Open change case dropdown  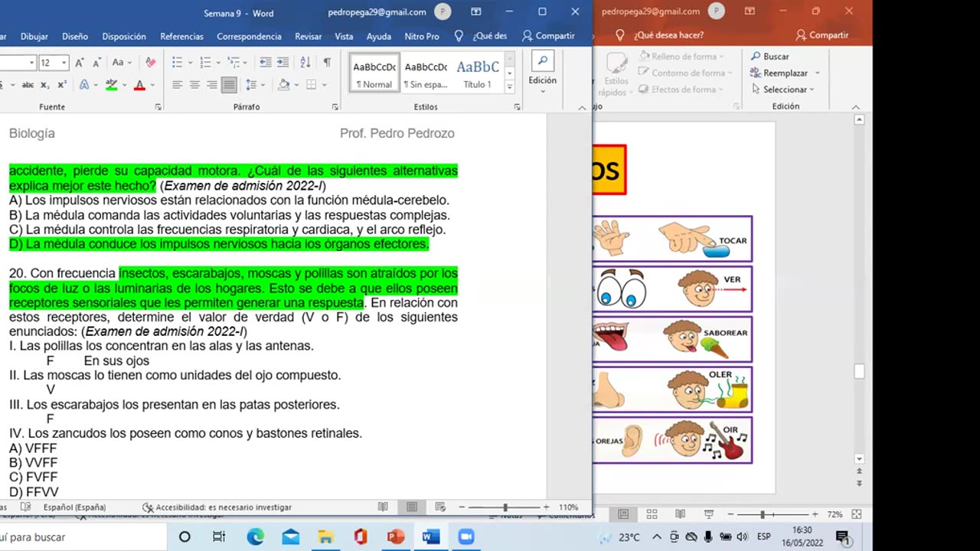coord(122,62)
